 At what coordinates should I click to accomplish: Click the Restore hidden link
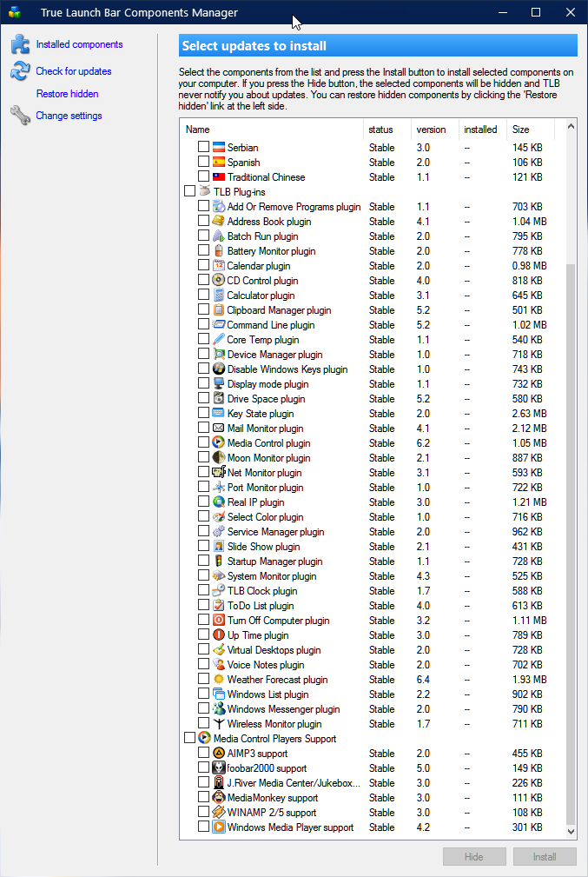point(67,94)
